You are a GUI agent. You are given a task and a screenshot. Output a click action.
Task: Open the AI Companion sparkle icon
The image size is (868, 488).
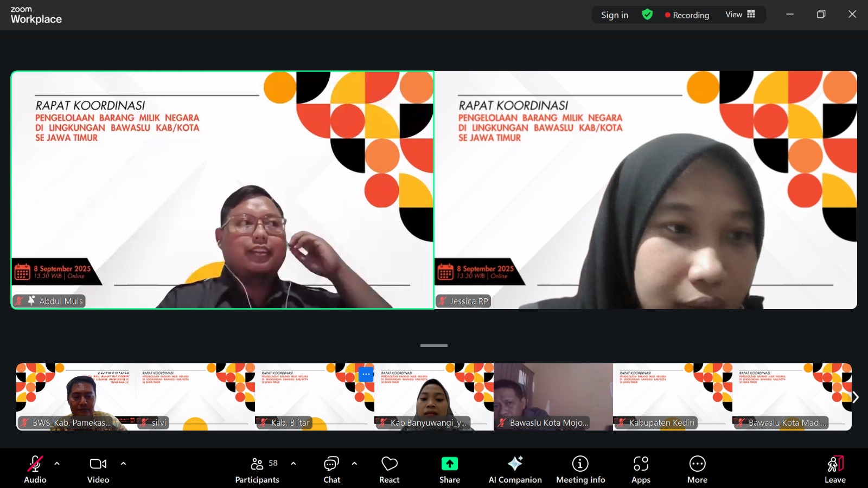(515, 464)
